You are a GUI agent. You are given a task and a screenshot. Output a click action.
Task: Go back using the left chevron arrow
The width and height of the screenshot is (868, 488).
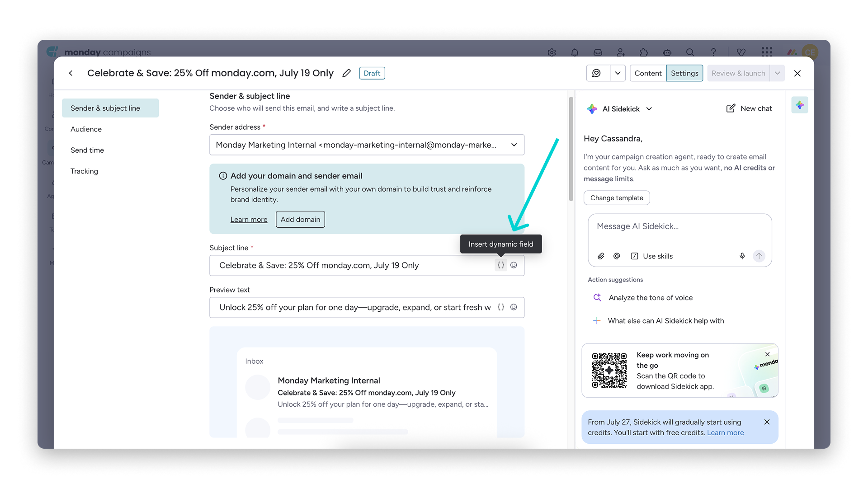click(x=71, y=73)
